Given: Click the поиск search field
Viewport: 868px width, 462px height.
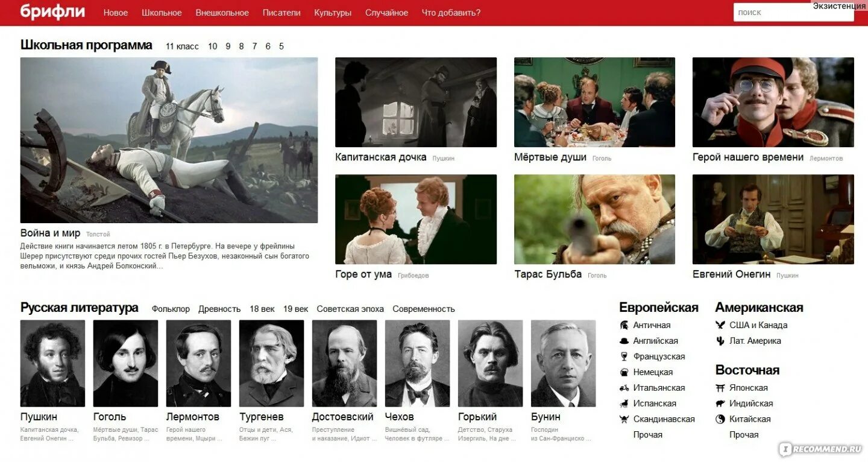Looking at the screenshot, I should coord(793,12).
